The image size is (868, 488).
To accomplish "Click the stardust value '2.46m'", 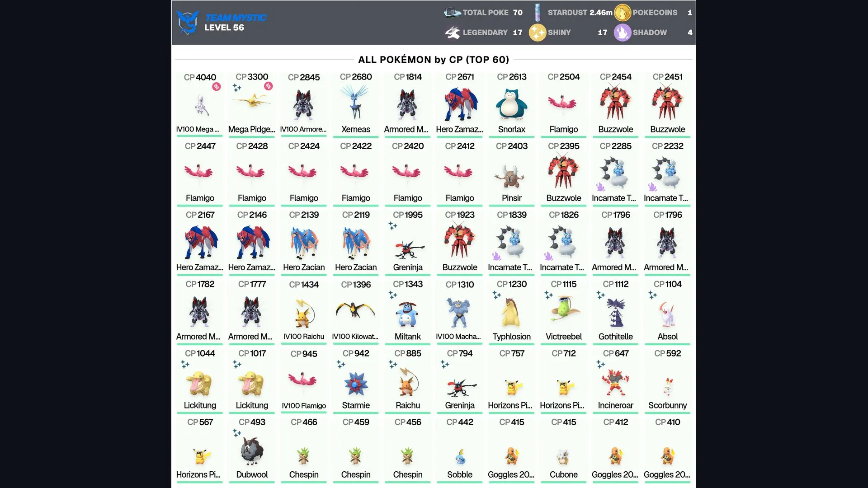I will point(601,13).
